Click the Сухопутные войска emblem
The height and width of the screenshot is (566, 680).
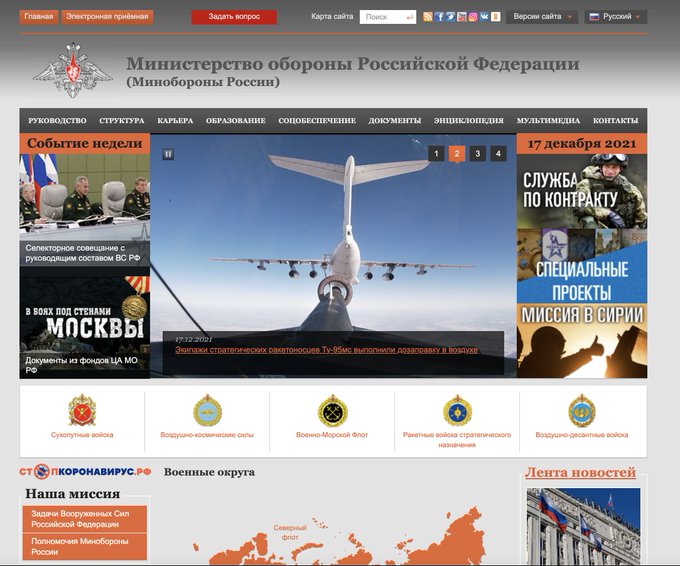click(82, 410)
